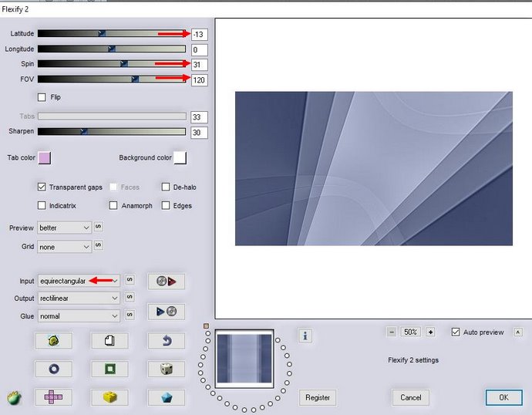
Task: Click the green square frame button
Action: [x=109, y=369]
